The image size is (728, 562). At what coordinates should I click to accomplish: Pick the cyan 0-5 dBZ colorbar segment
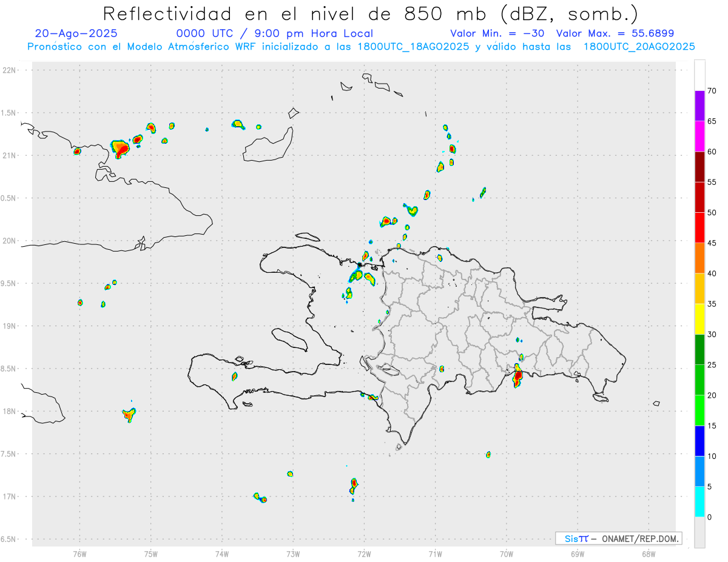point(699,502)
